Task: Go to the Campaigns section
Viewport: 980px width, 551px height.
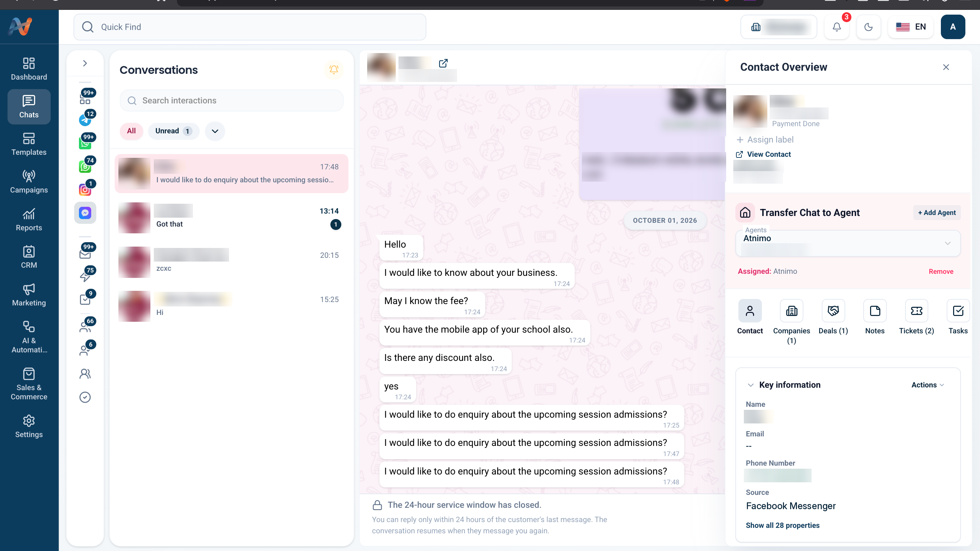Action: point(29,182)
